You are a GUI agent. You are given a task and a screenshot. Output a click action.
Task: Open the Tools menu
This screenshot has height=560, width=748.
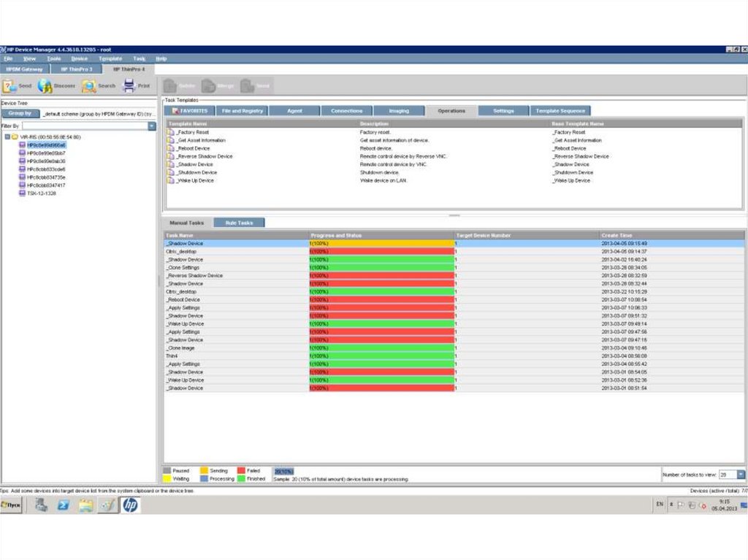click(54, 58)
